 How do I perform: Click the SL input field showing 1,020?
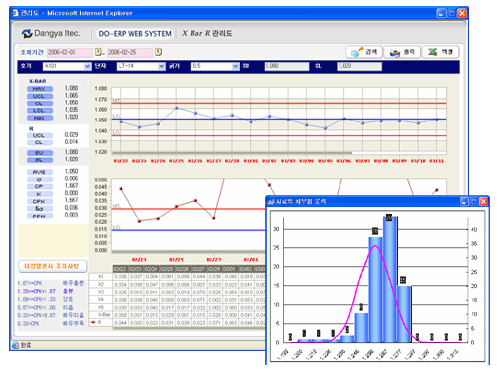(x=359, y=66)
